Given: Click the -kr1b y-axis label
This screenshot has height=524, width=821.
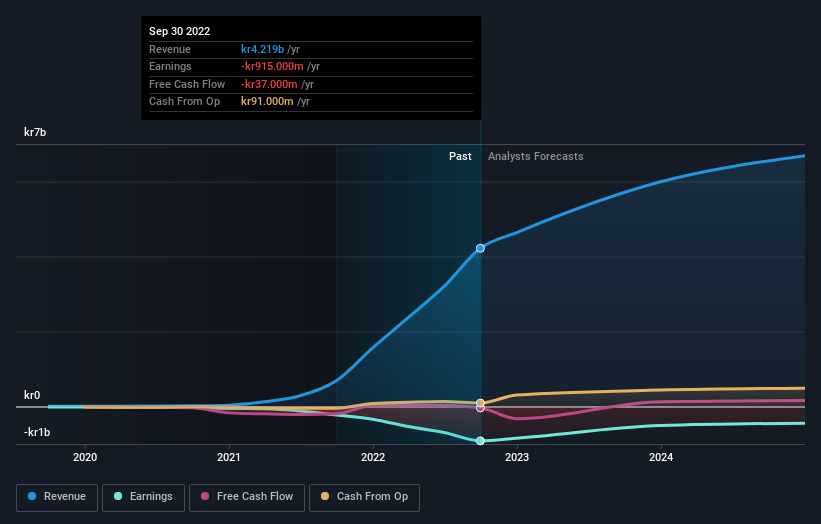Looking at the screenshot, I should (37, 432).
